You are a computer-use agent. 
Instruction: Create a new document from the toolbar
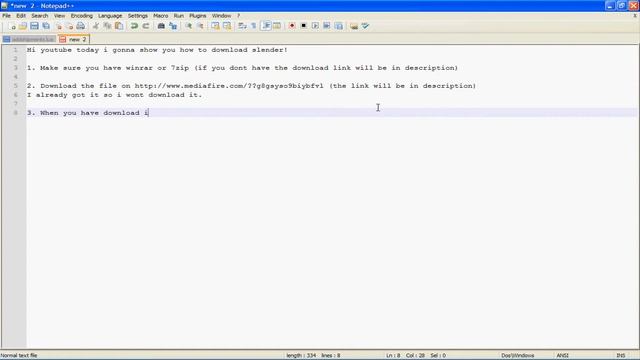(x=13, y=26)
